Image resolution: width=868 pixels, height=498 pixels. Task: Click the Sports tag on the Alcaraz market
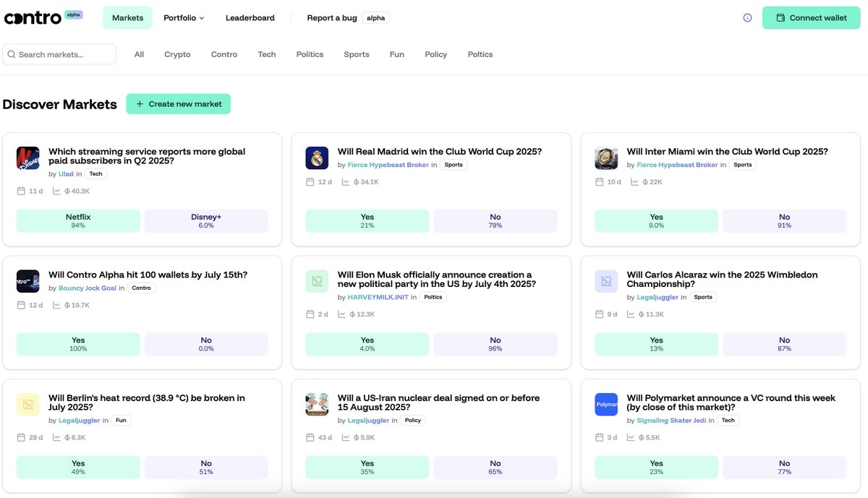click(703, 297)
